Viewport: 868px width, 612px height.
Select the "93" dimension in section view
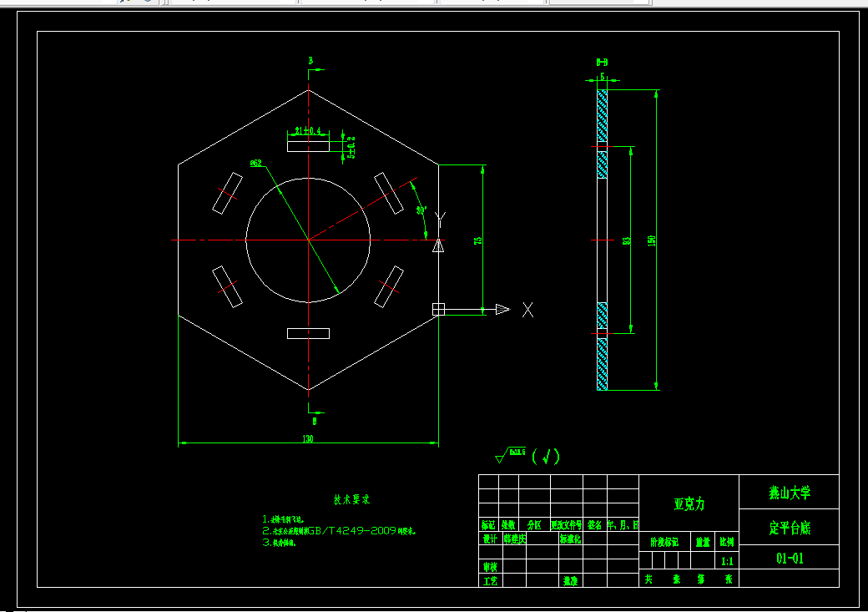[x=627, y=240]
